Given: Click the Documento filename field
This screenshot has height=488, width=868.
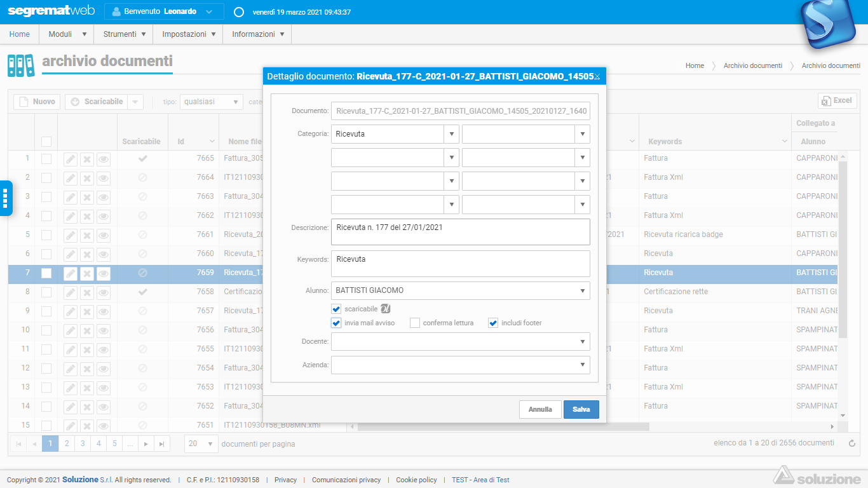Looking at the screenshot, I should (x=461, y=111).
